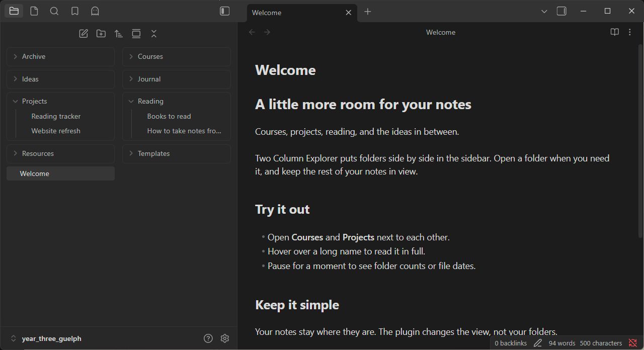The image size is (644, 350).
Task: Close the Welcome tab
Action: click(x=348, y=13)
